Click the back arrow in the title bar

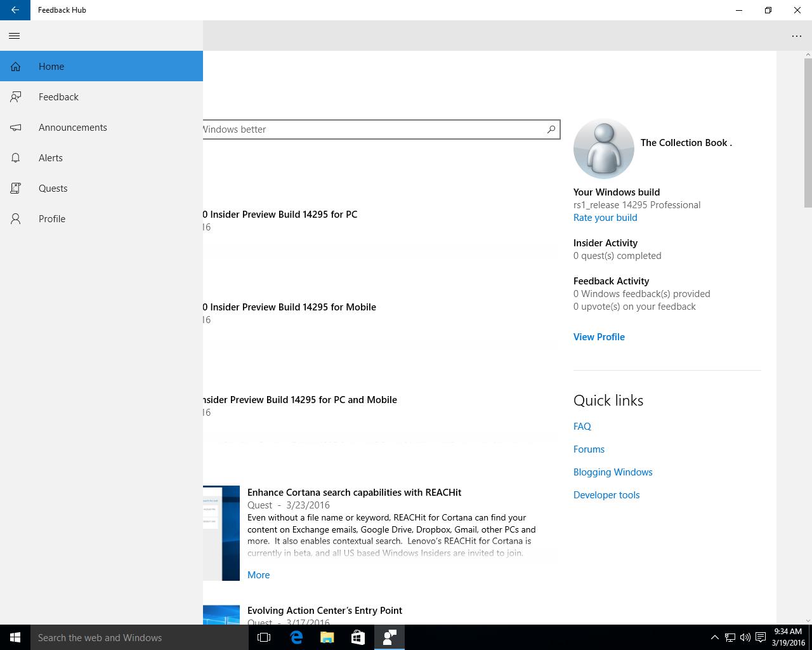pos(15,10)
